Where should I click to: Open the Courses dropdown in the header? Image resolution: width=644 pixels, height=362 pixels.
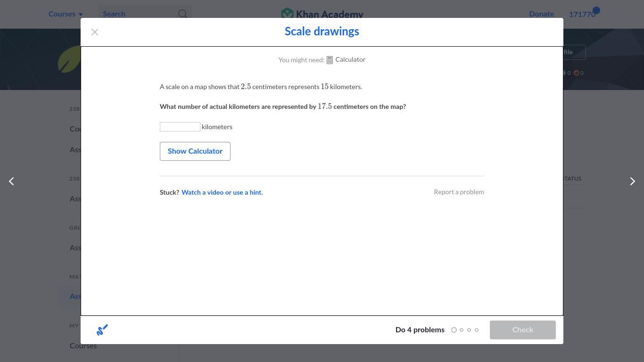point(66,14)
